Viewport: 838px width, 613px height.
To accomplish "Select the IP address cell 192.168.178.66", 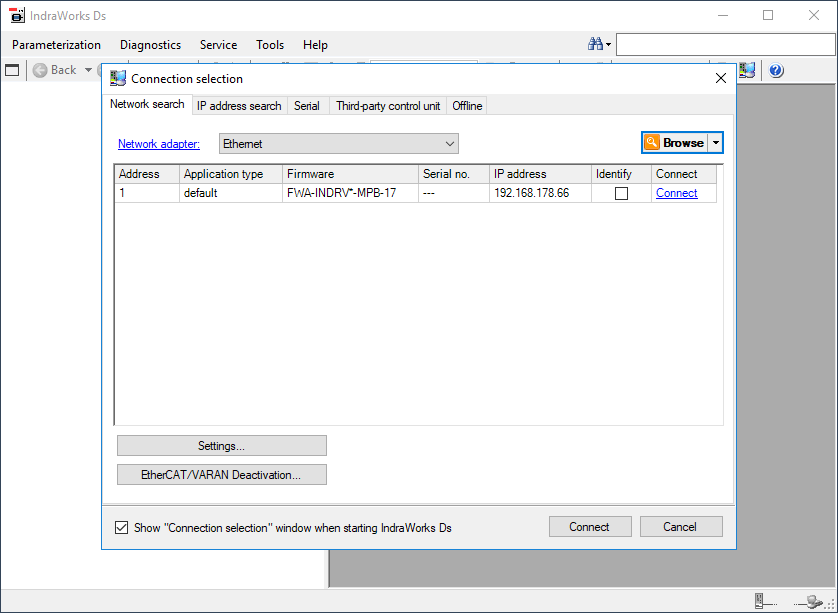I will (541, 193).
